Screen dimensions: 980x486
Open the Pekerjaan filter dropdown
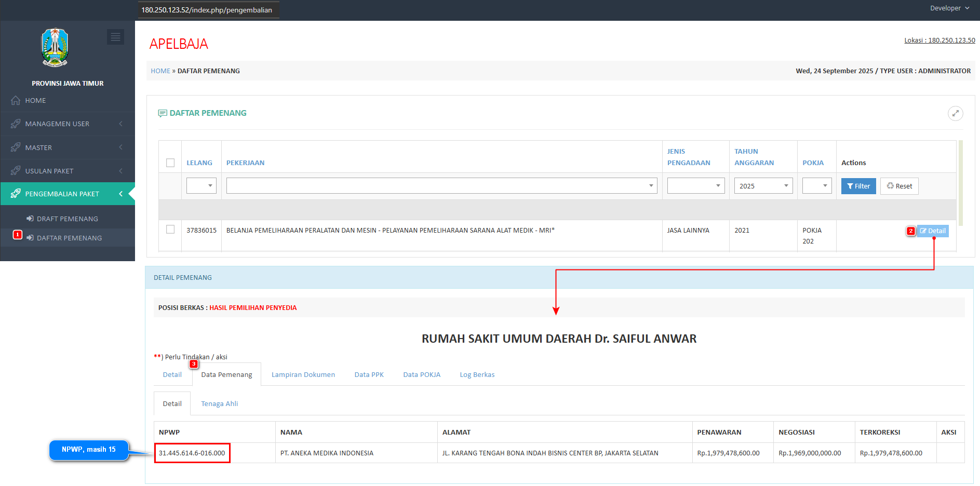441,186
